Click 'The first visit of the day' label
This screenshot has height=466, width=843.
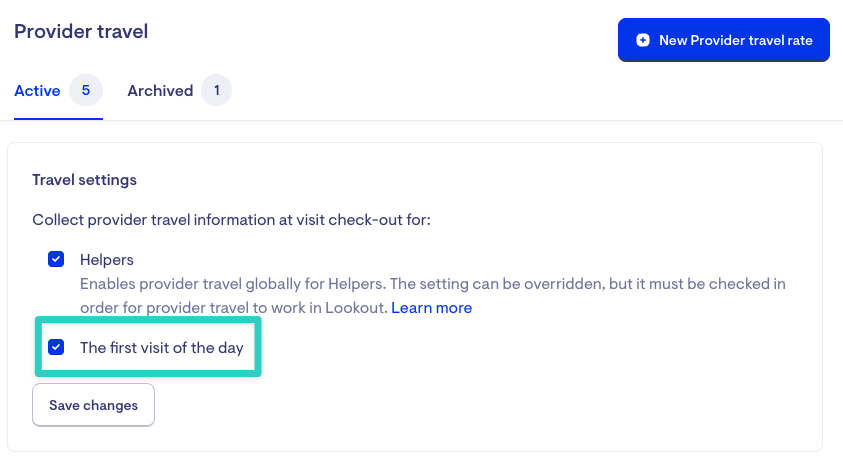tap(162, 348)
